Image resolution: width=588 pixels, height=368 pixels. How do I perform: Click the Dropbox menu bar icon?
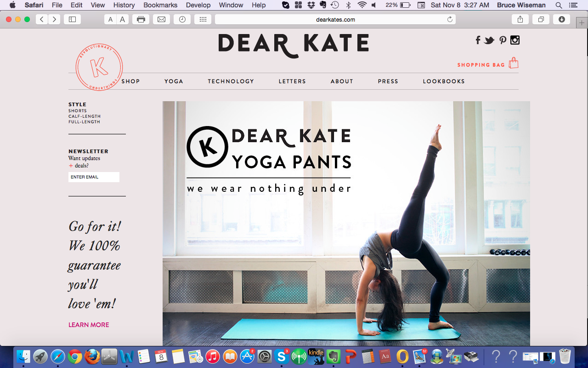point(311,5)
